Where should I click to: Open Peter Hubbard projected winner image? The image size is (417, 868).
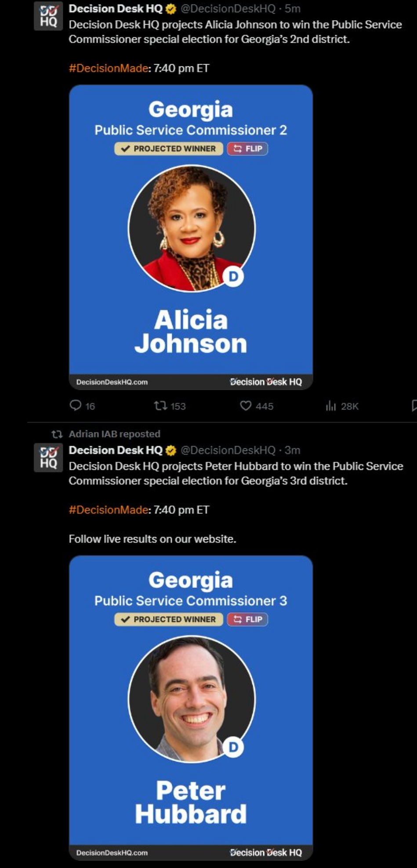click(x=191, y=708)
